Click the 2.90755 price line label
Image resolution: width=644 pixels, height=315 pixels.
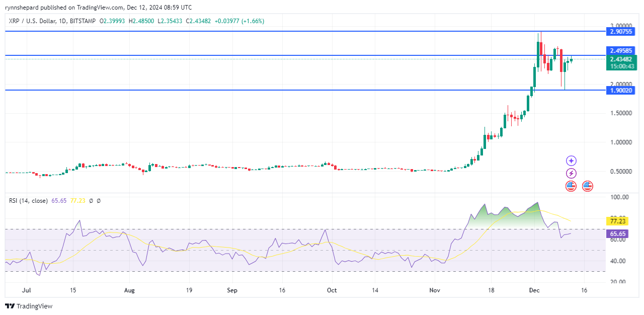coord(621,32)
